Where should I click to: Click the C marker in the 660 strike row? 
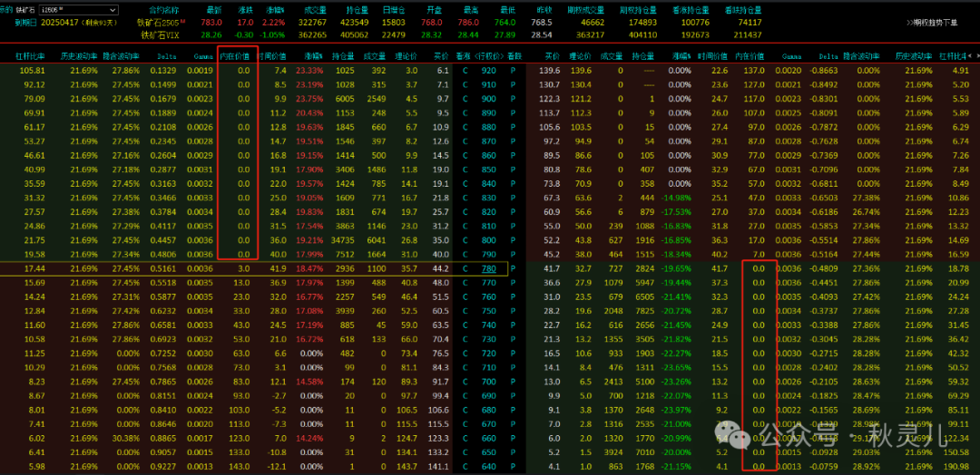click(x=465, y=438)
